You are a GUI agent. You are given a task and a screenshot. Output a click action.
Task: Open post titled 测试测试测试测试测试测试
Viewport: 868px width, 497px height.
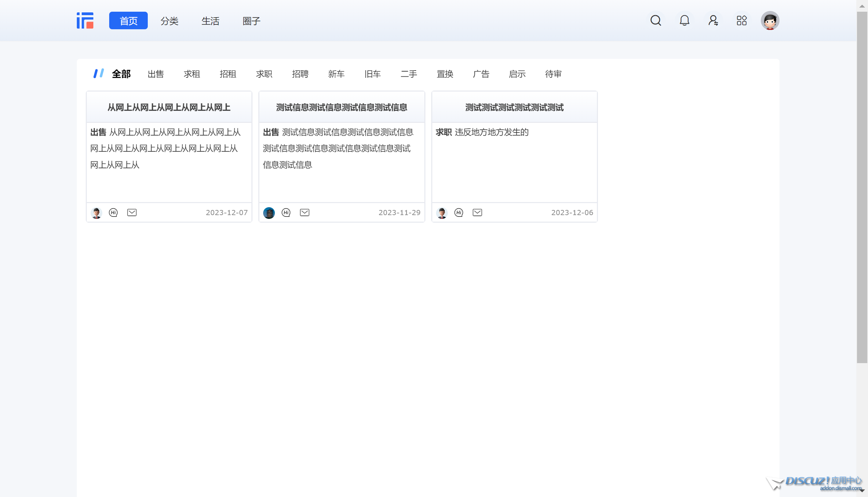coord(514,107)
